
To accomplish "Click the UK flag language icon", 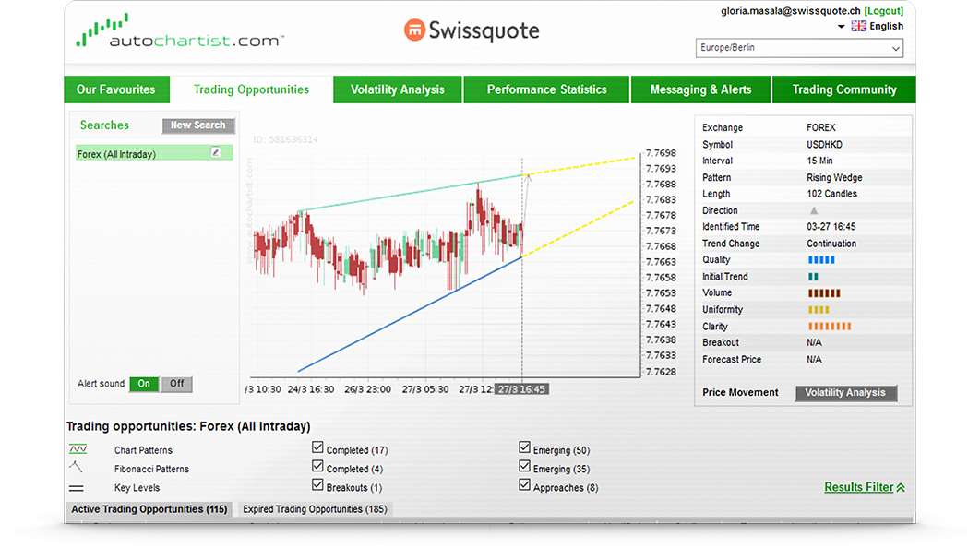I will [859, 26].
